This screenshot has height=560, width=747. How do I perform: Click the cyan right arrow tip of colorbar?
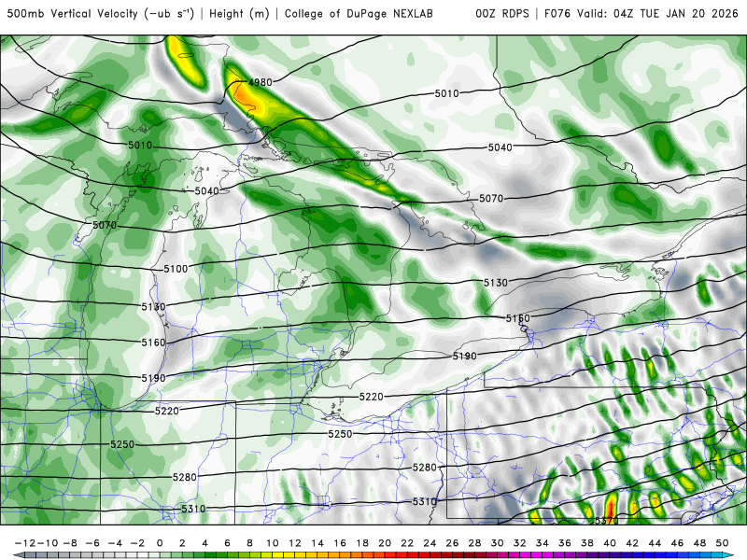728,555
